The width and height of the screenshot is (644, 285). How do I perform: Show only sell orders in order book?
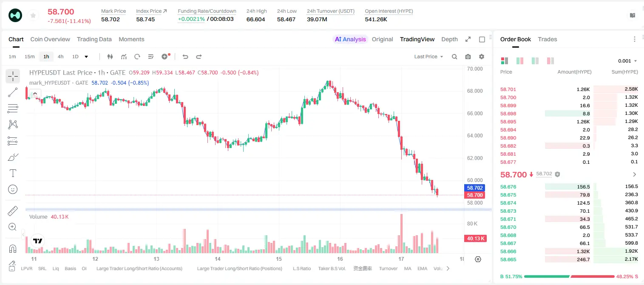point(550,61)
